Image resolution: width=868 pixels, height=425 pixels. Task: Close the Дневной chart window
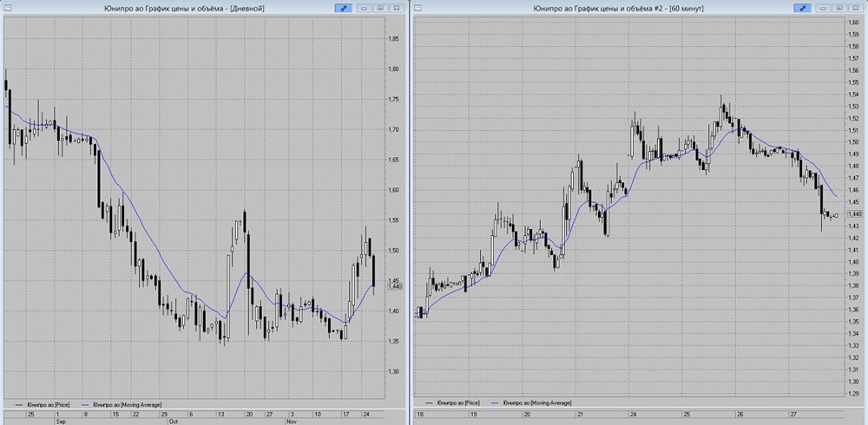point(397,8)
